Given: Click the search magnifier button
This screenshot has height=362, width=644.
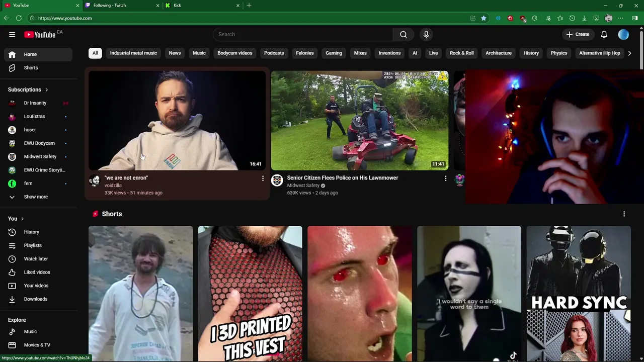Looking at the screenshot, I should [x=404, y=34].
